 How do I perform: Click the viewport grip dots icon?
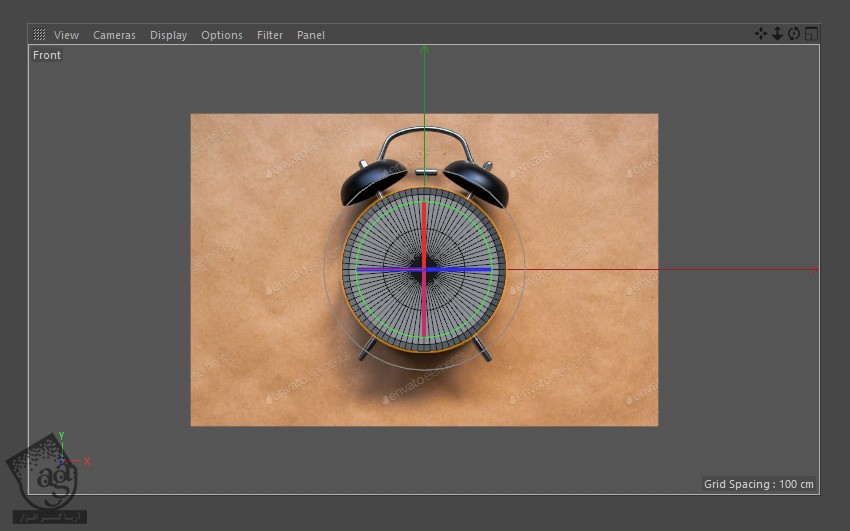point(39,35)
